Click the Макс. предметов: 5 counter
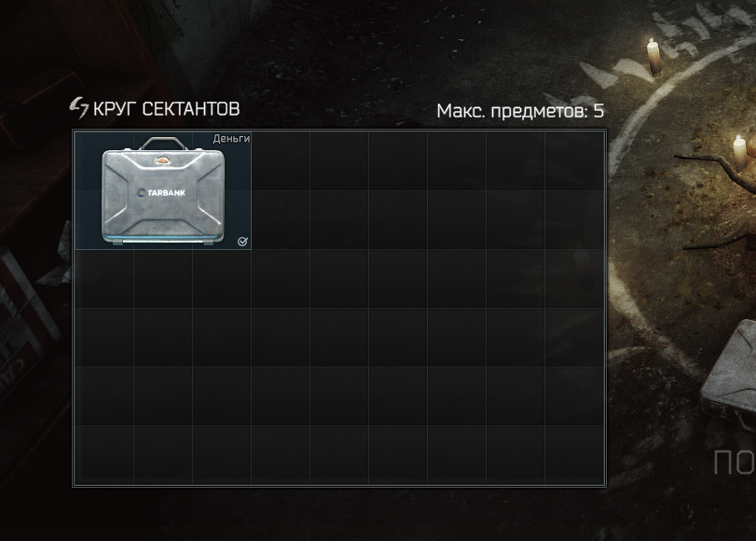This screenshot has width=756, height=541. [520, 111]
